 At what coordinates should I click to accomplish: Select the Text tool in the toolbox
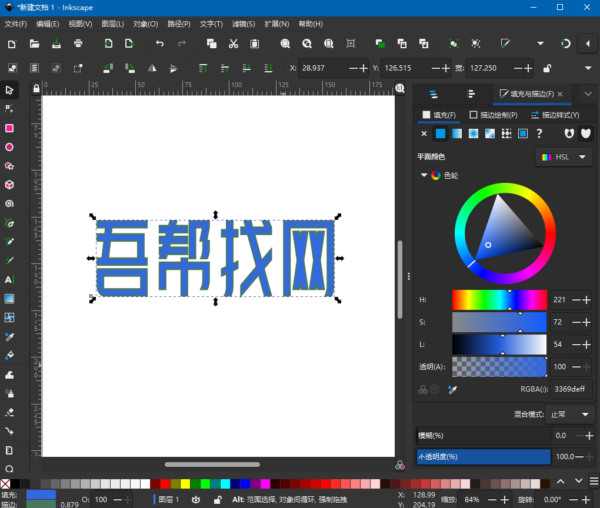[9, 279]
